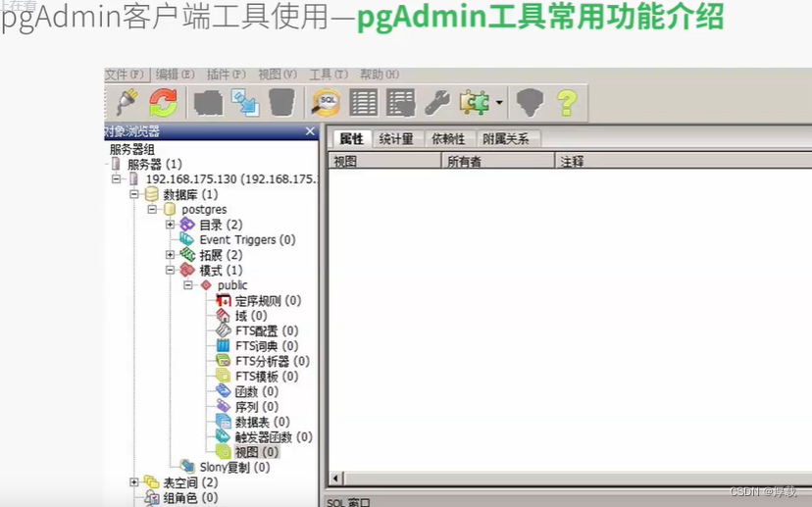
Task: Select the 数据表 (0) tables icon
Action: tap(224, 422)
